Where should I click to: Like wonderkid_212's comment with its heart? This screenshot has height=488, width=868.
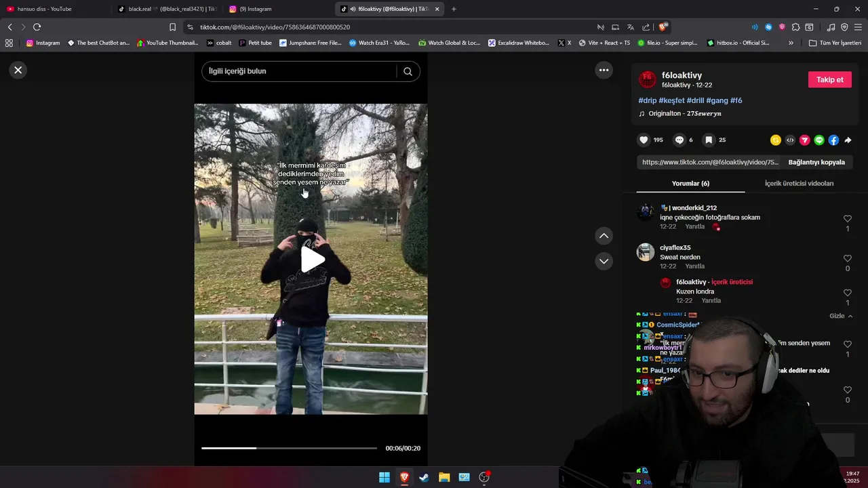pos(848,219)
